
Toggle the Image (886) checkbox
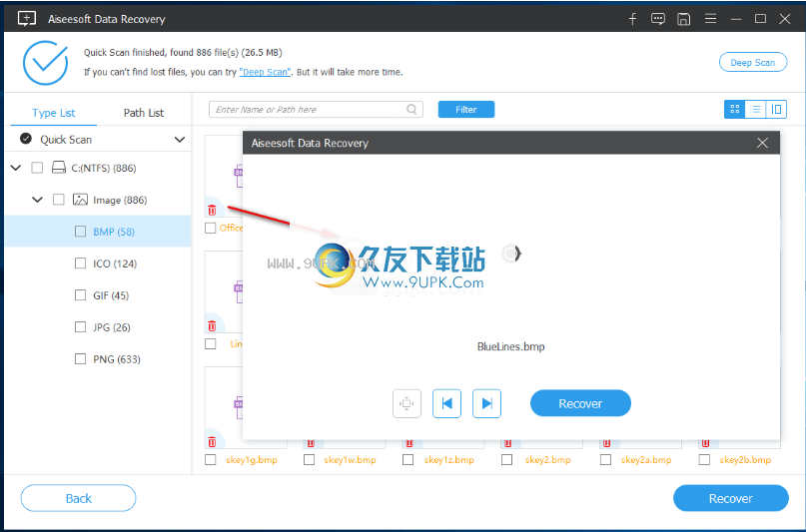point(59,200)
